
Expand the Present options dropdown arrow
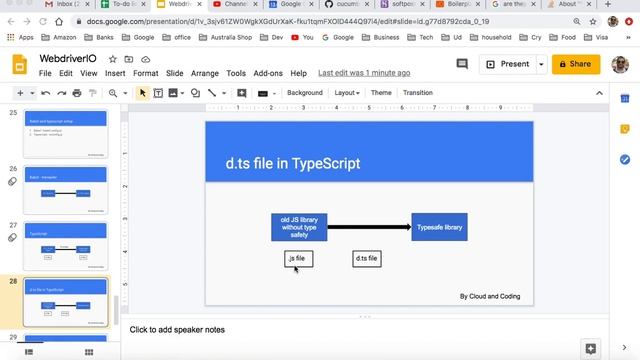pyautogui.click(x=541, y=64)
